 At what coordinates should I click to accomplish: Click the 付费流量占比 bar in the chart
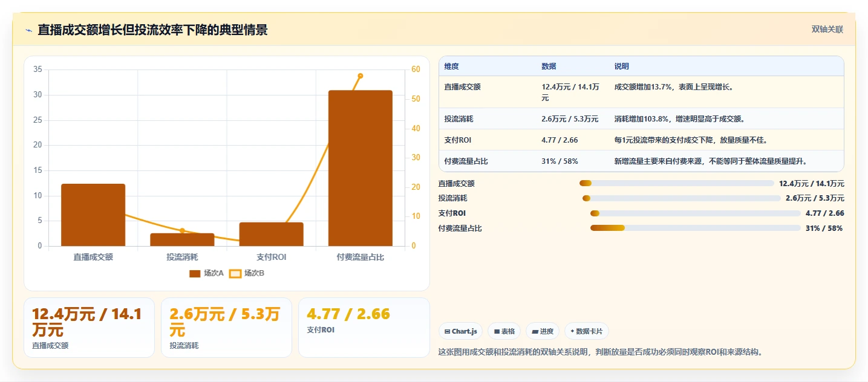[361, 168]
